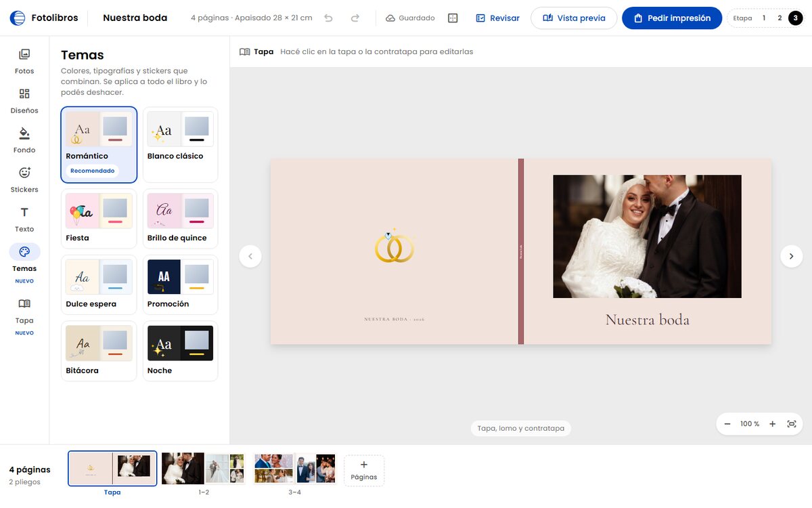Screen dimensions: 812x508
Task: Zoom in on the canvas
Action: [x=772, y=424]
